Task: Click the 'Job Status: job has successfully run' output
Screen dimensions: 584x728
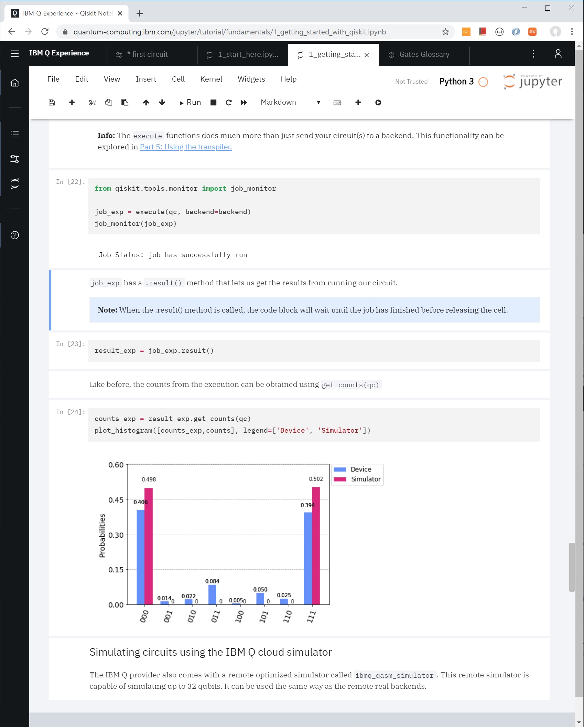Action: [173, 255]
